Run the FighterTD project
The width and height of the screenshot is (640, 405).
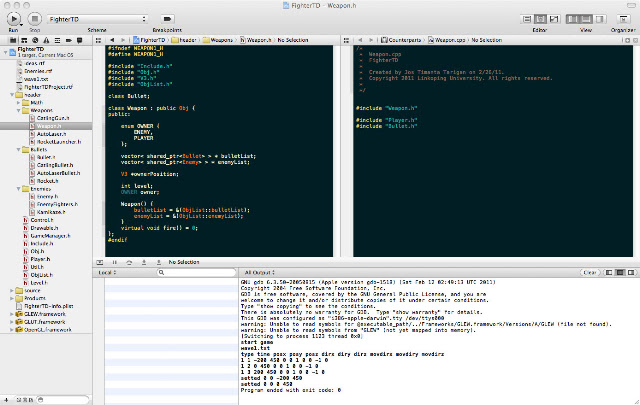pyautogui.click(x=13, y=19)
